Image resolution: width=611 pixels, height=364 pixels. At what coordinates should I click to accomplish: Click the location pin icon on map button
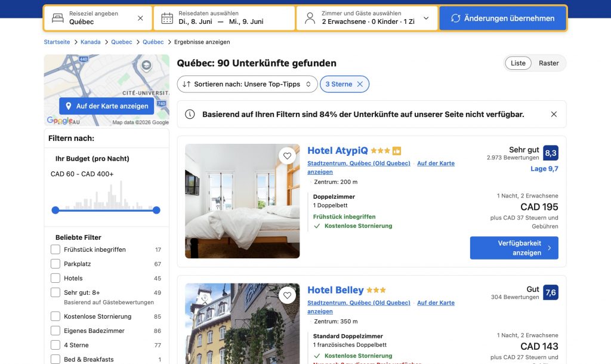(x=69, y=106)
